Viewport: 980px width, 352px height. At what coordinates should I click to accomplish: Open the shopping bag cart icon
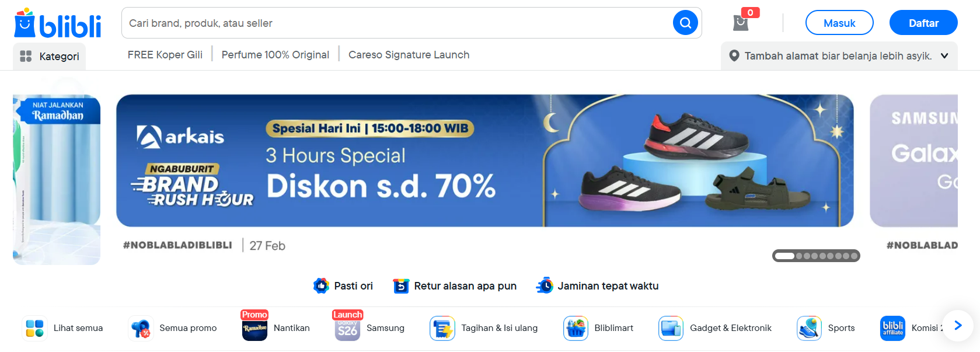(741, 23)
